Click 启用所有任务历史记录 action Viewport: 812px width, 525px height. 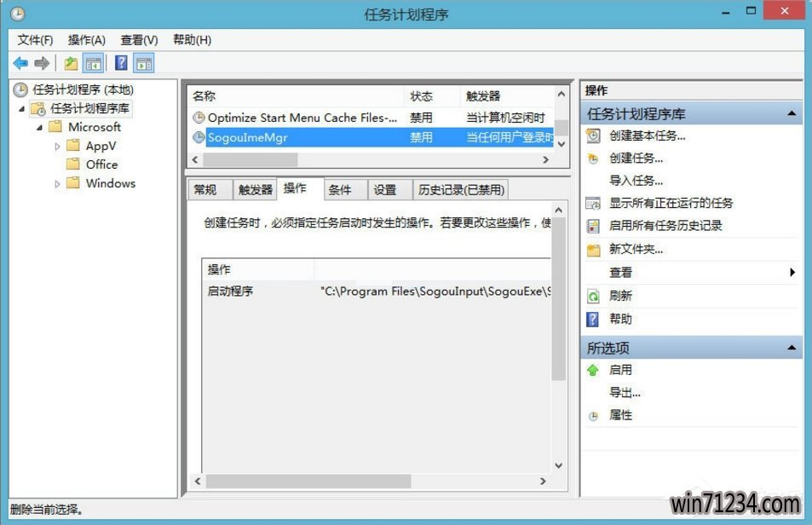[x=665, y=226]
